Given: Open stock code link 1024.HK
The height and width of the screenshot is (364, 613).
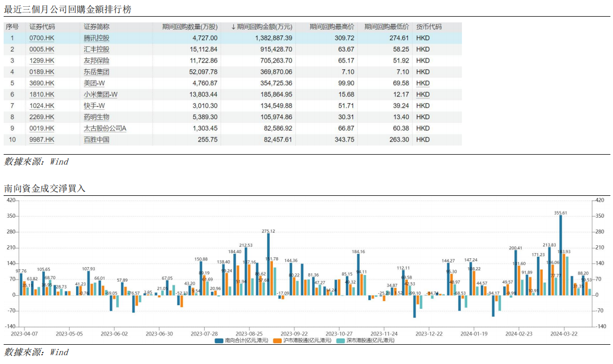Looking at the screenshot, I should click(x=42, y=106).
